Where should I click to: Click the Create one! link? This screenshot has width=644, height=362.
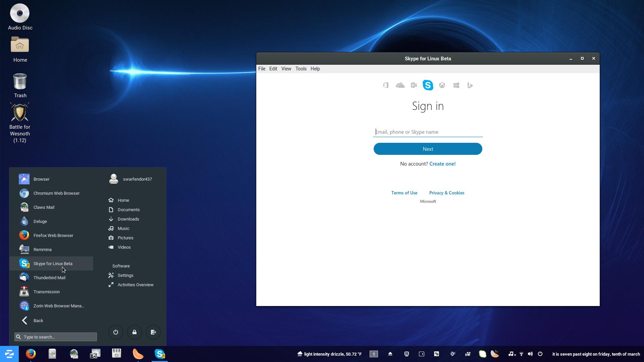(x=442, y=164)
